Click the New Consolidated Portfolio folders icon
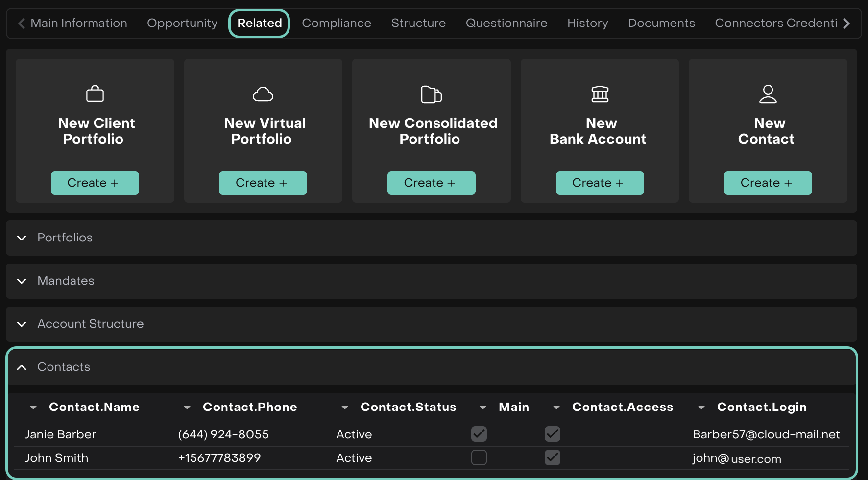This screenshot has width=868, height=480. 431,95
